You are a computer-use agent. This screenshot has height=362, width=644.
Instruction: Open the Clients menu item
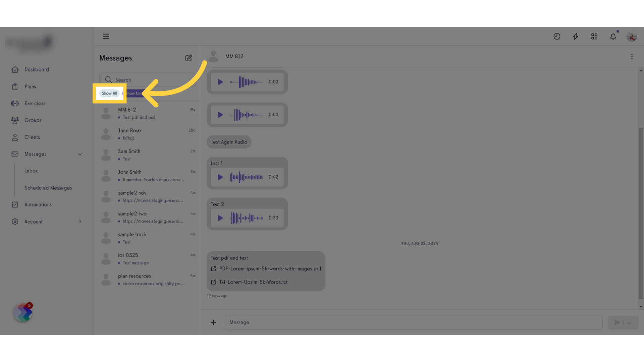click(32, 137)
